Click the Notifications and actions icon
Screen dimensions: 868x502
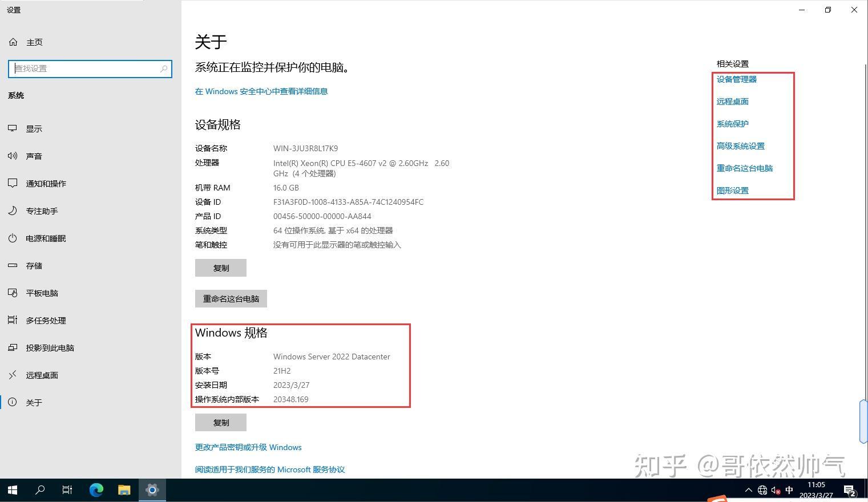(x=13, y=184)
